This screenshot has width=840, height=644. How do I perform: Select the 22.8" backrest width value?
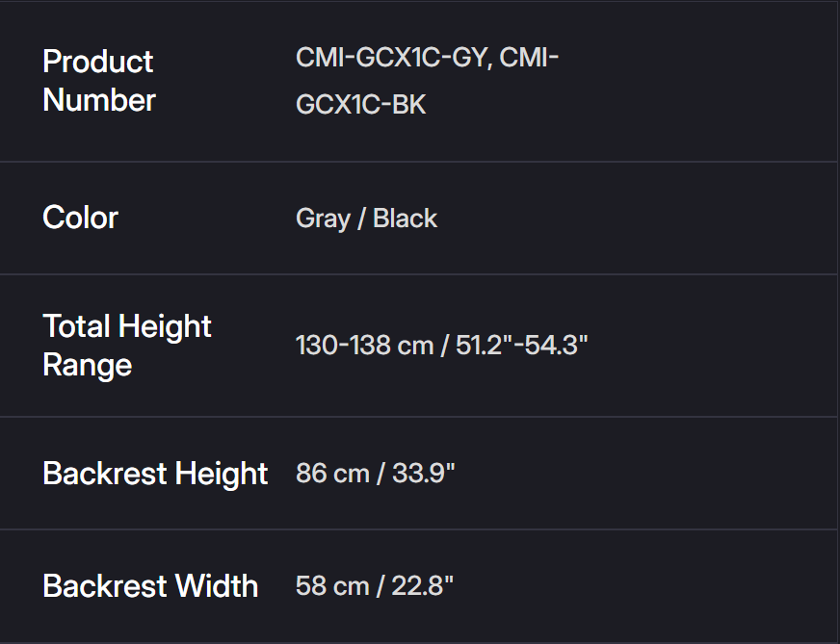(x=422, y=586)
